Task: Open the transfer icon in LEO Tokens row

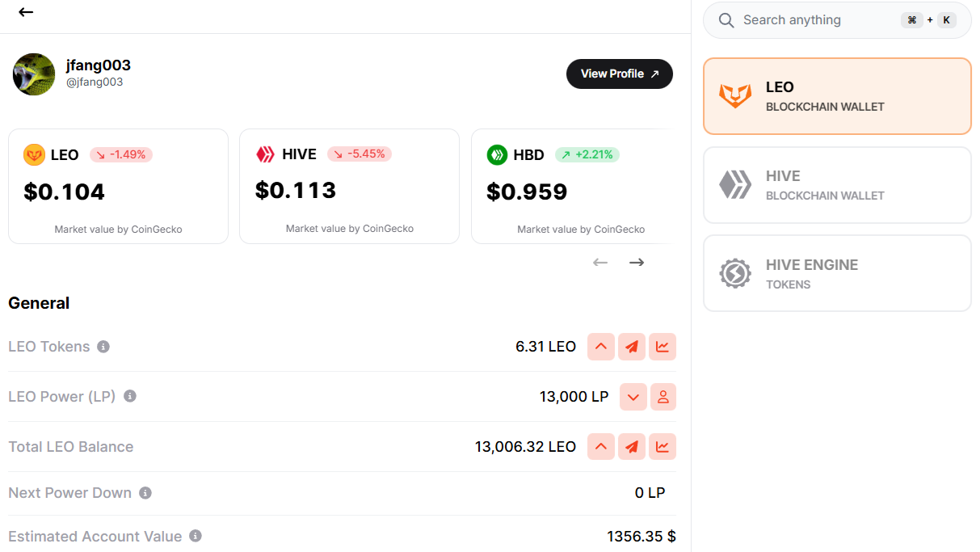Action: point(632,347)
